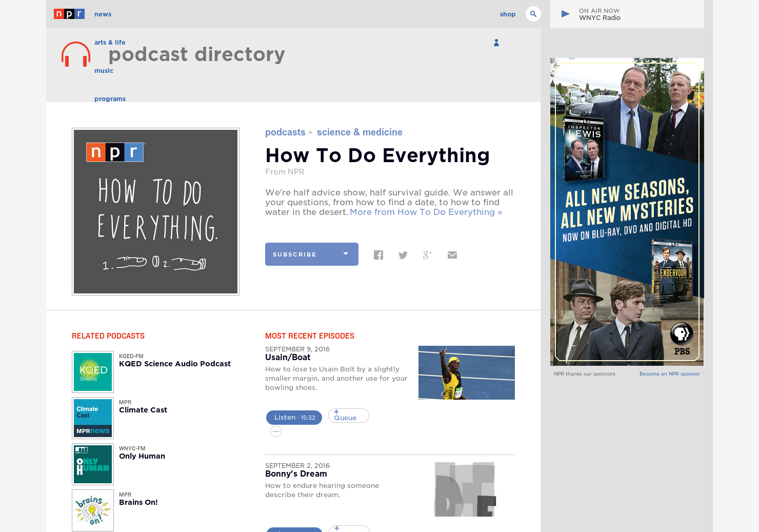Select the arts & life category

[110, 42]
